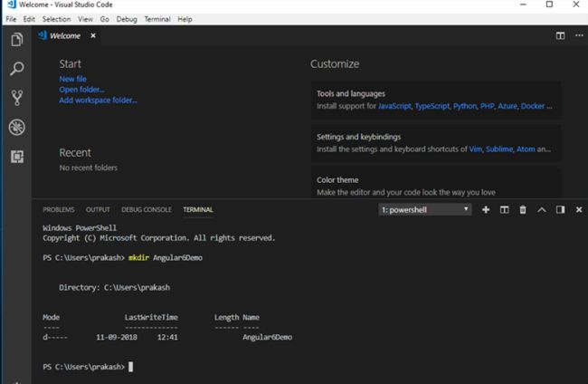This screenshot has width=588, height=384.
Task: Open the Terminal menu
Action: click(x=157, y=19)
